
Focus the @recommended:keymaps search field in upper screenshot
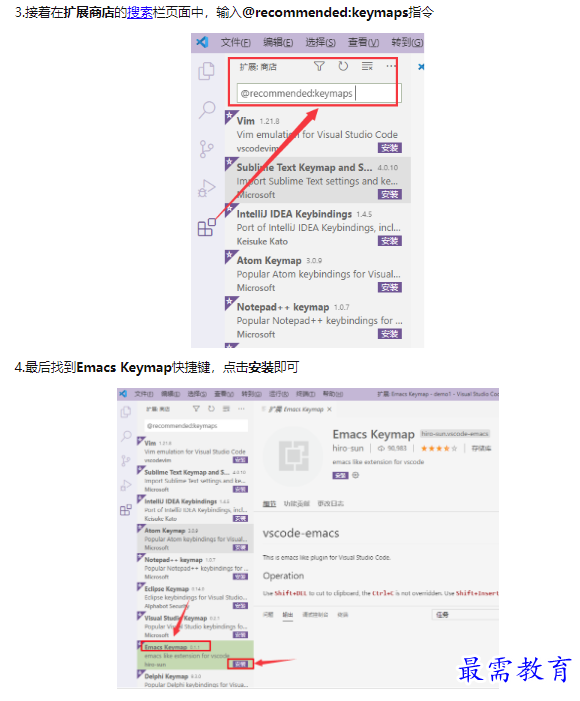tap(319, 93)
